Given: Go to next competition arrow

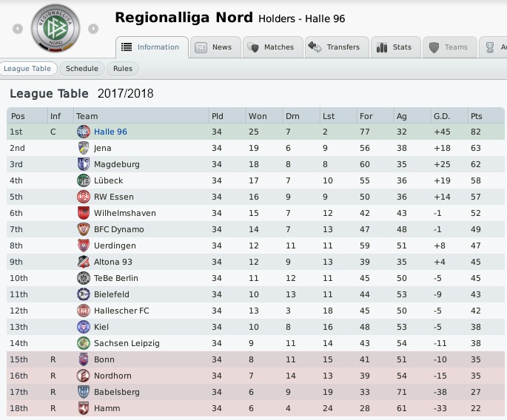Looking at the screenshot, I should (93, 29).
